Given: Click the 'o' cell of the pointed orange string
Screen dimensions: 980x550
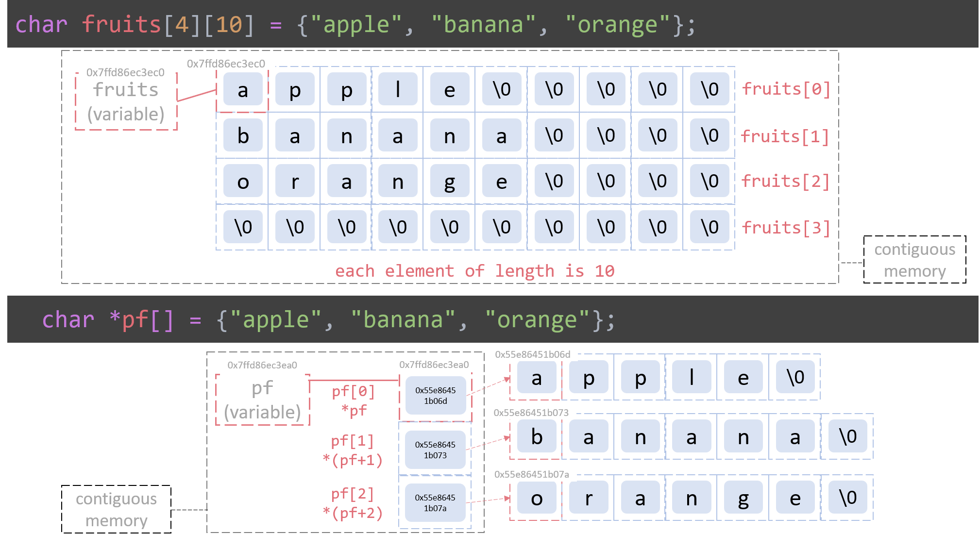Looking at the screenshot, I should tap(537, 498).
